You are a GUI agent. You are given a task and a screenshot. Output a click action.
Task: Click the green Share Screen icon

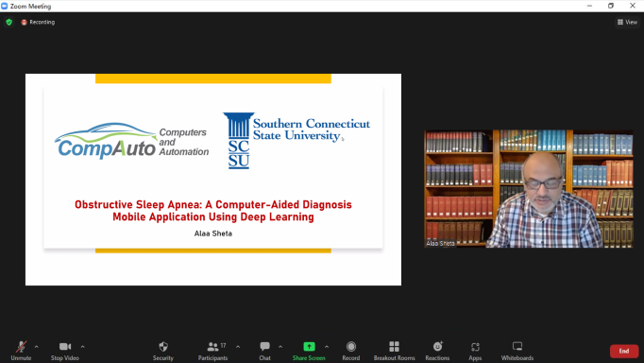coord(309,347)
